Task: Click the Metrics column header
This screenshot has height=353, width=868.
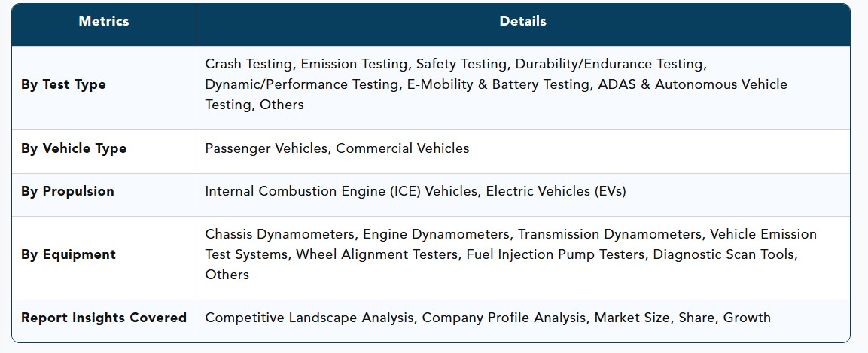Action: 104,21
